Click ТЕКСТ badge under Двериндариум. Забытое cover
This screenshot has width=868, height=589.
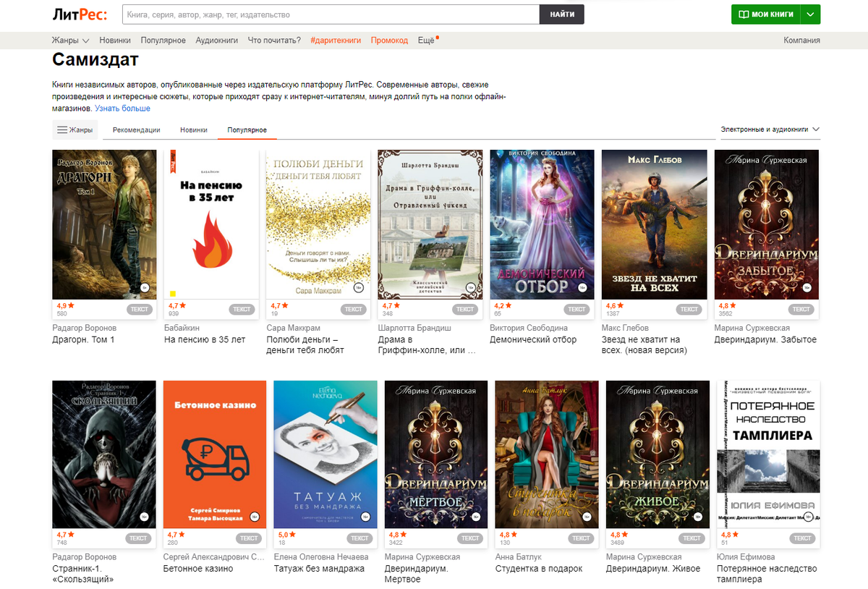(x=801, y=309)
